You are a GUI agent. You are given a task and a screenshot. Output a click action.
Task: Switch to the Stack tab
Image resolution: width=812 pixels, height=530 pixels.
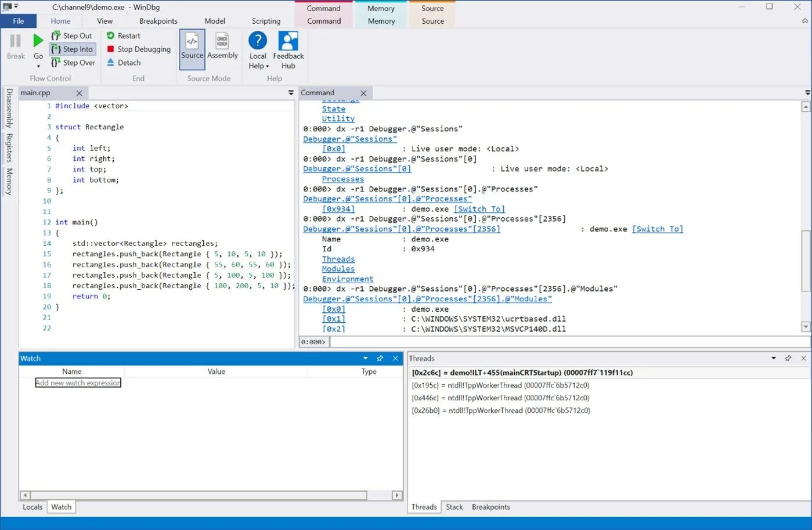(454, 507)
